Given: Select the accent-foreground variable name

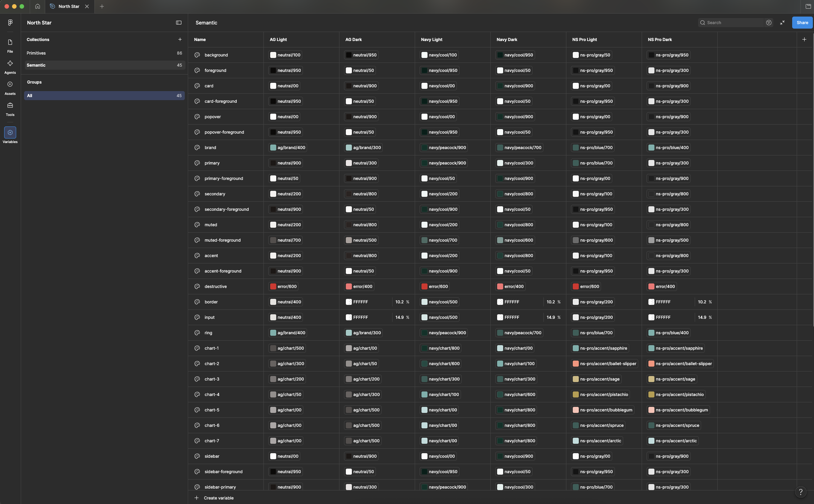Looking at the screenshot, I should pos(223,271).
